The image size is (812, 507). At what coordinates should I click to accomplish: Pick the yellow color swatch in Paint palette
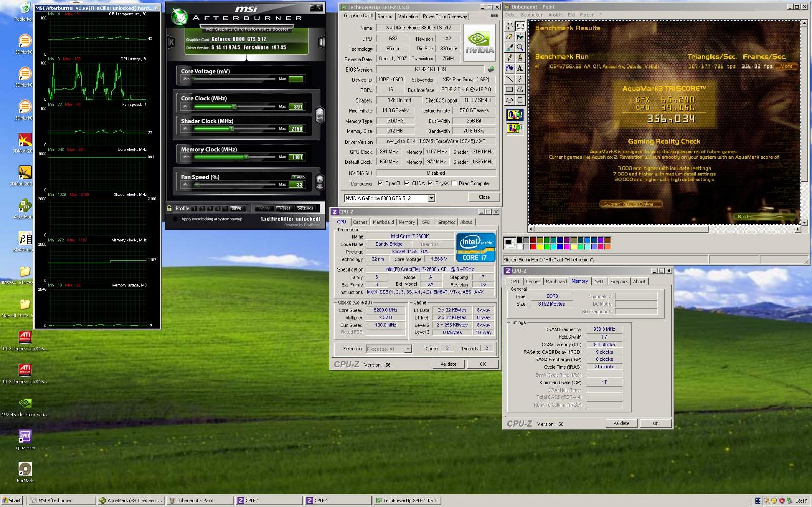(540, 247)
